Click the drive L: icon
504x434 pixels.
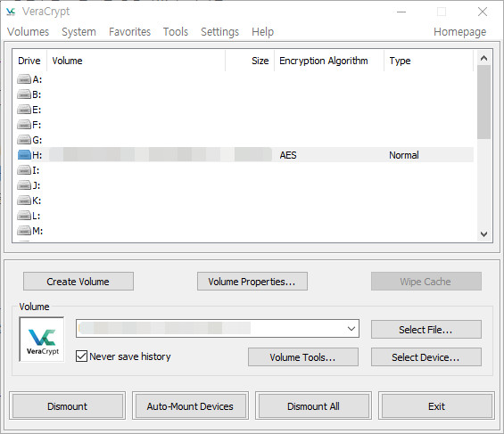24,216
